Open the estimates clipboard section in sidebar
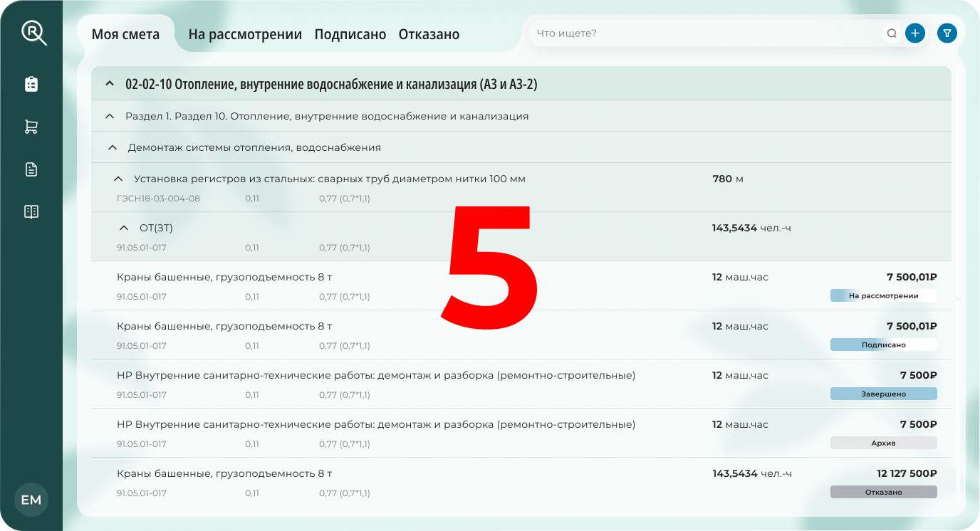This screenshot has width=980, height=531. pyautogui.click(x=31, y=83)
